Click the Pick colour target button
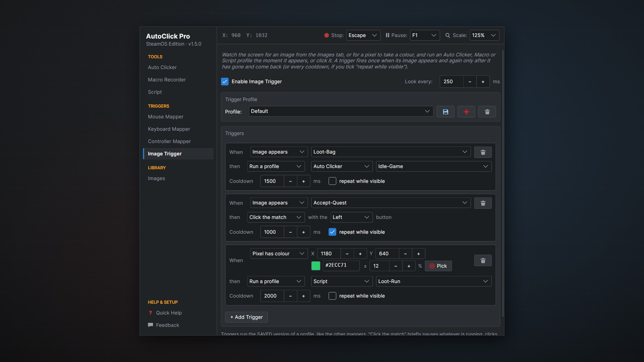The height and width of the screenshot is (362, 644). pyautogui.click(x=438, y=266)
